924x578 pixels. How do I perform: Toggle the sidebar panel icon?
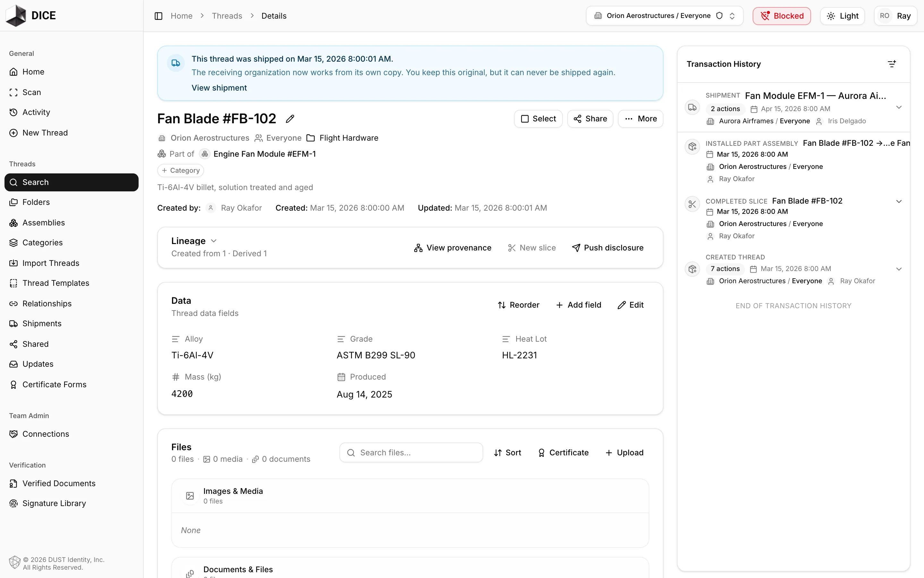pyautogui.click(x=158, y=16)
